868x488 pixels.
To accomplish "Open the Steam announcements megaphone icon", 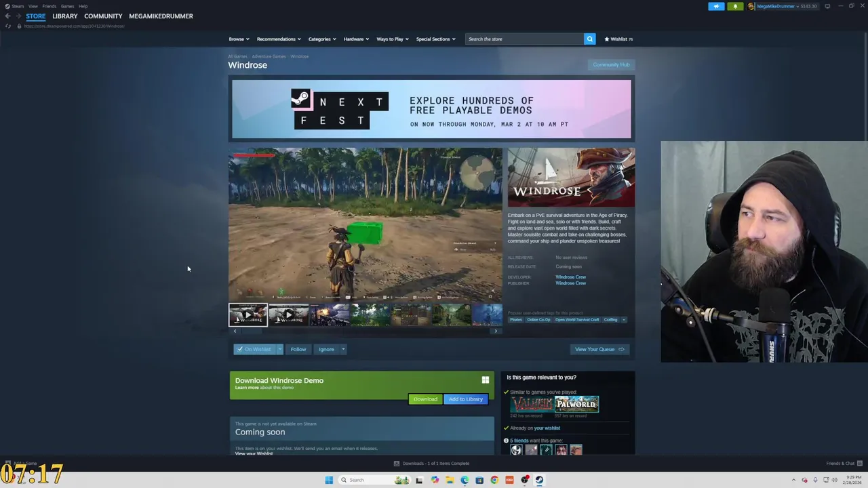I will 716,6.
